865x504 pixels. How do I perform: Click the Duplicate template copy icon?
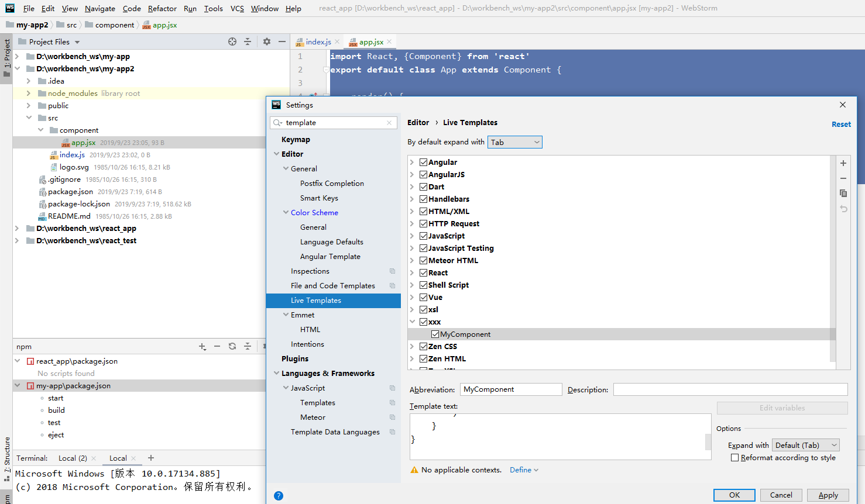[843, 194]
